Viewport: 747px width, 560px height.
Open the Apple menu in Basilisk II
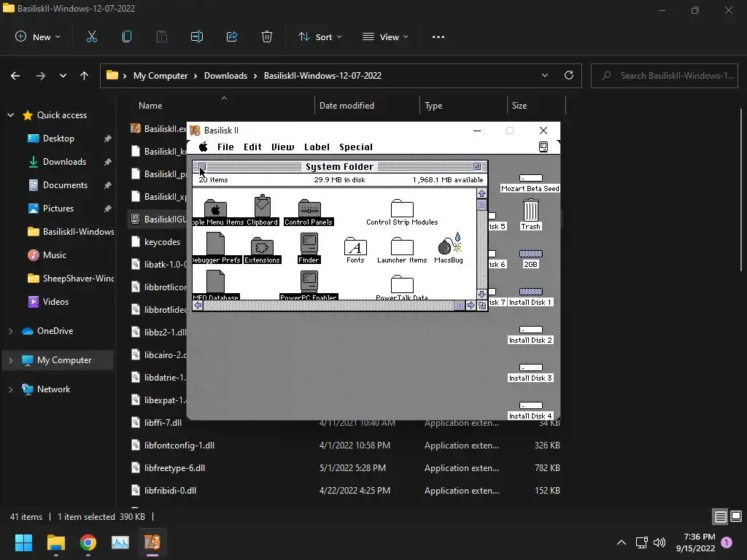click(x=203, y=147)
